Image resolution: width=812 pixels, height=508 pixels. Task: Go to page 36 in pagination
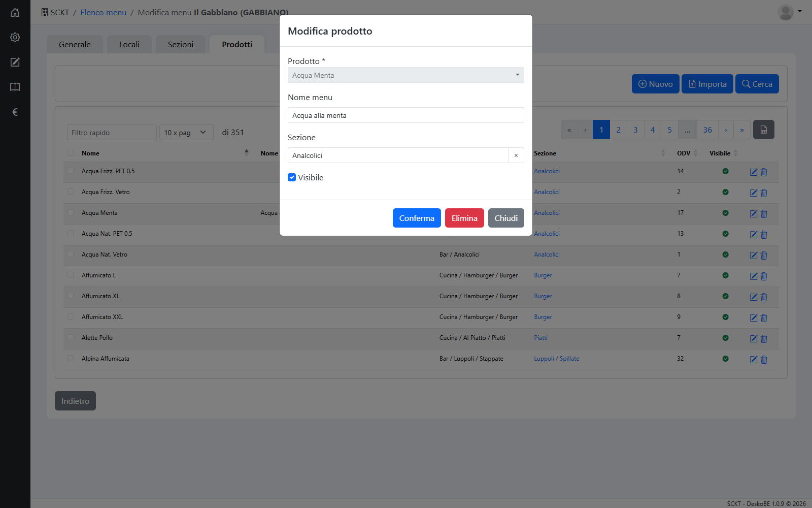(707, 130)
